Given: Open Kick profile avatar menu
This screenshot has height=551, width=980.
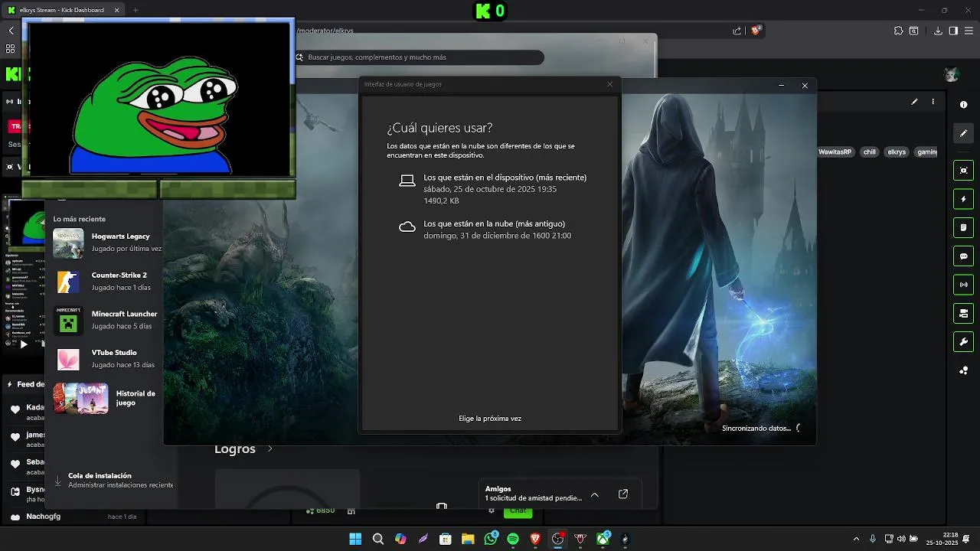Looking at the screenshot, I should (x=951, y=74).
